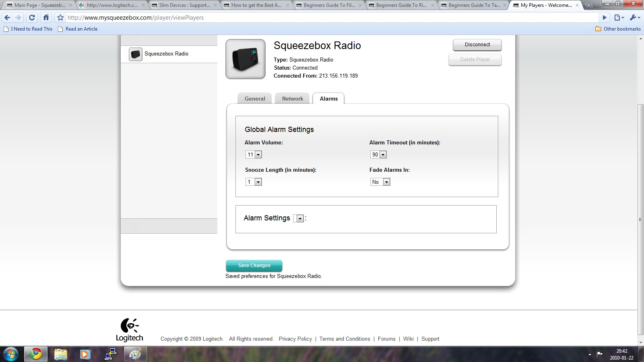Open the wrench settings menu icon
Image resolution: width=644 pixels, height=362 pixels.
634,18
